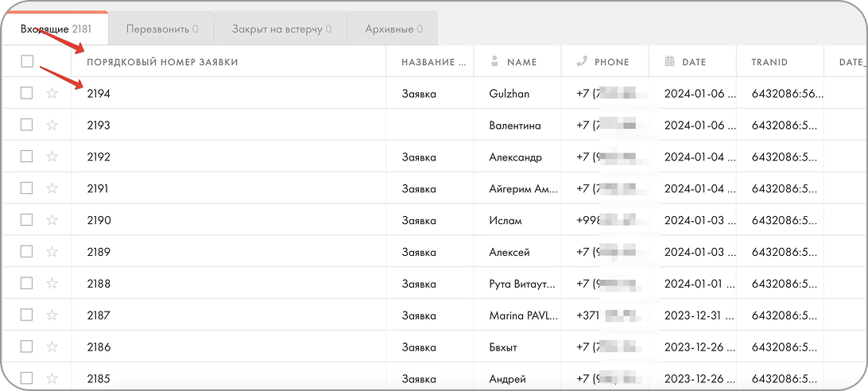Tick the checkbox for request 2187
This screenshot has width=868, height=391.
27,316
